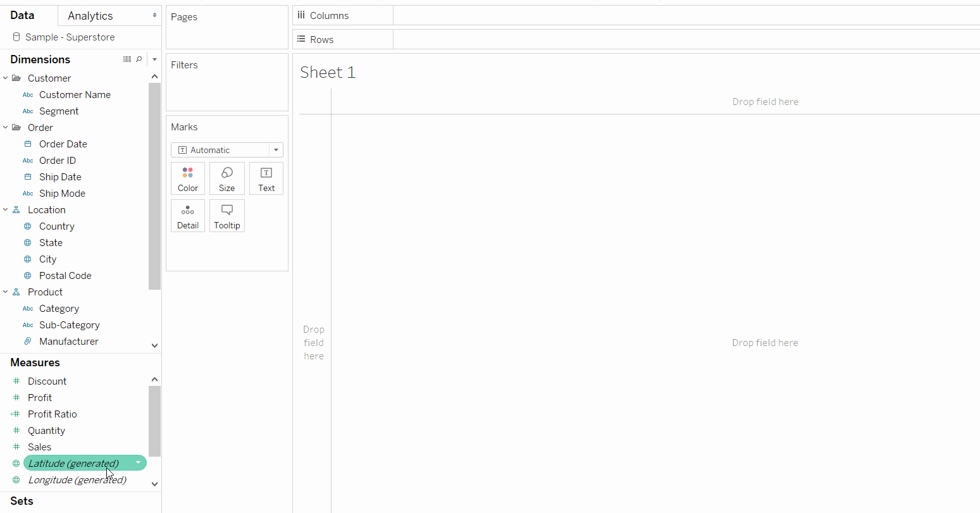Select the Profit Ratio calculated measure

point(52,414)
